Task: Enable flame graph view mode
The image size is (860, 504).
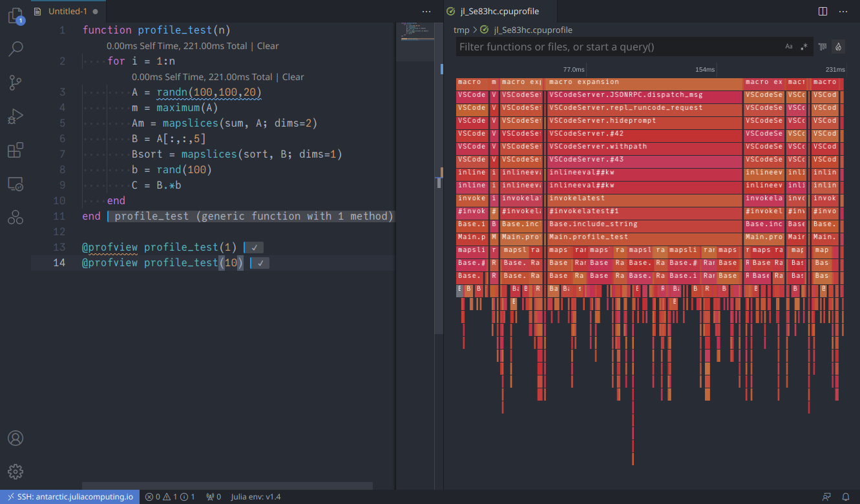Action: click(838, 46)
